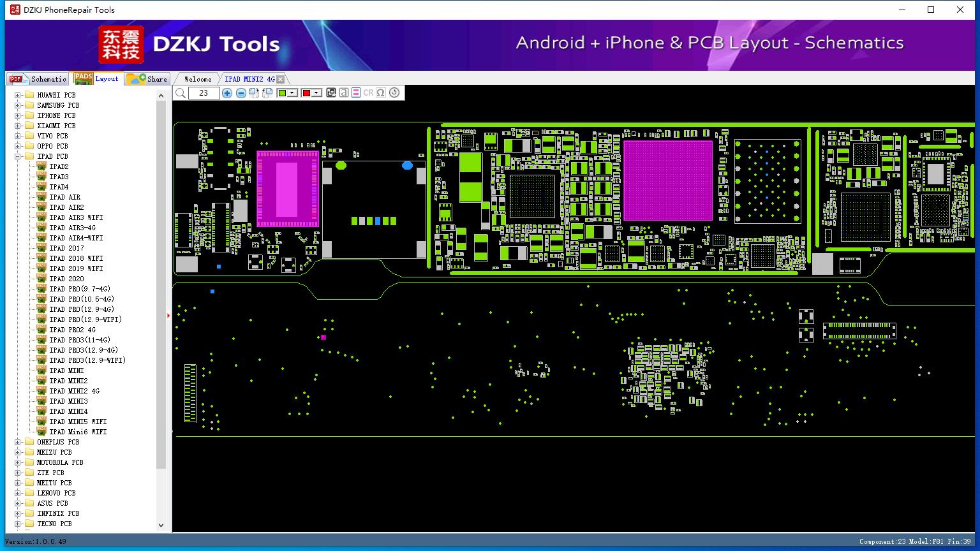This screenshot has width=980, height=551.
Task: Open the green color swatch dropdown arrow
Action: tap(292, 93)
